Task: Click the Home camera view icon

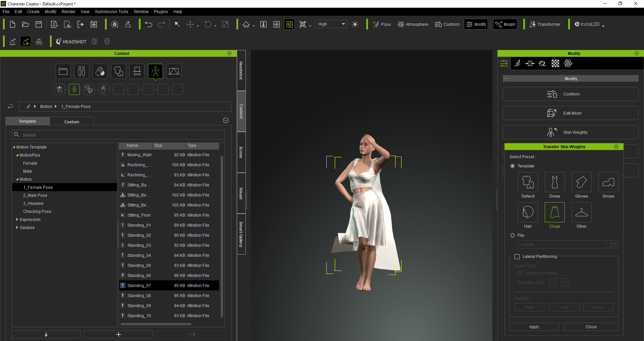Action: point(246,24)
